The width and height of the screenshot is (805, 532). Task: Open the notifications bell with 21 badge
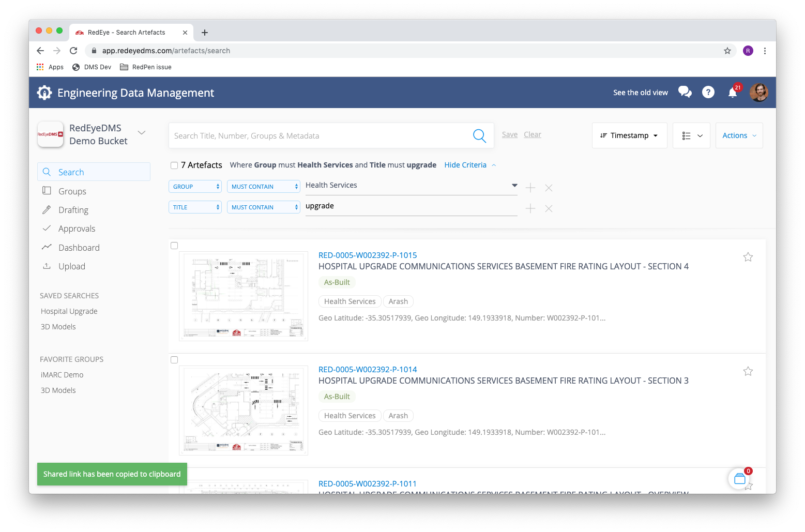click(733, 93)
